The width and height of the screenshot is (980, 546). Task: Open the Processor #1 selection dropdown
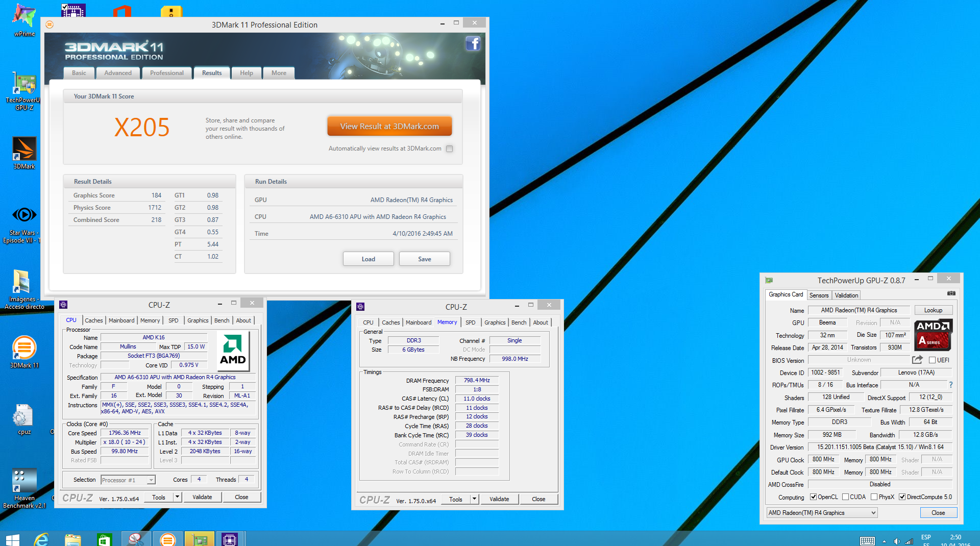tap(128, 480)
